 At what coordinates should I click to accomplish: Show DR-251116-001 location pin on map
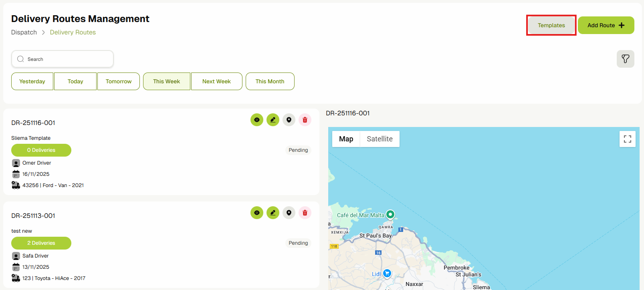[x=289, y=120]
